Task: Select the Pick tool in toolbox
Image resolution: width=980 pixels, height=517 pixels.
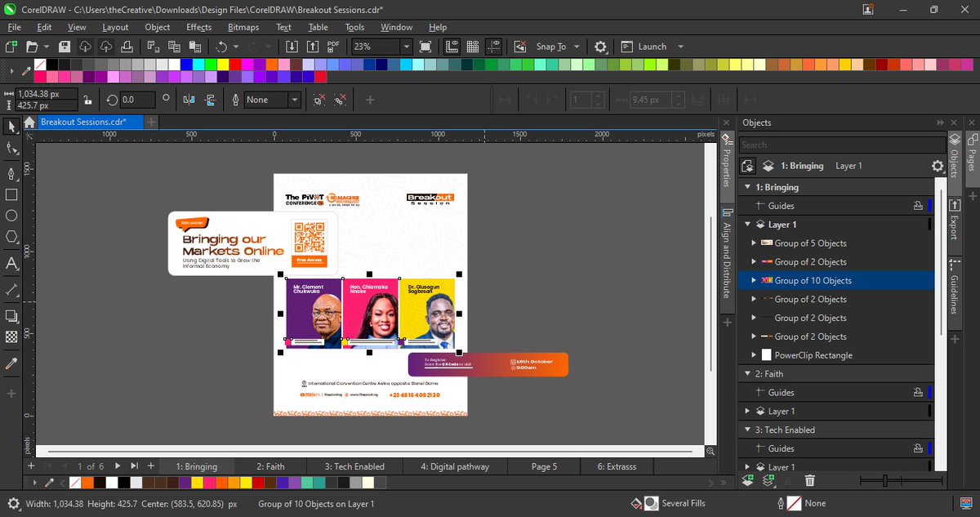Action: (x=11, y=127)
